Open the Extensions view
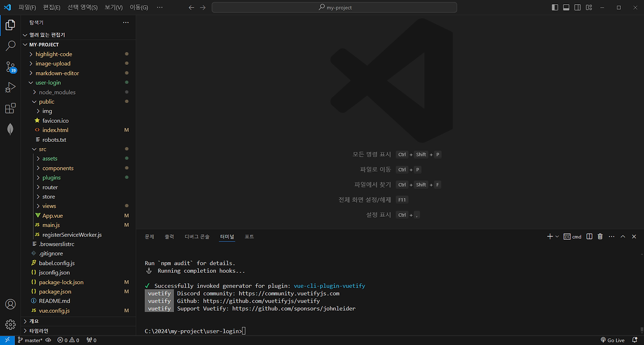Viewport: 644px width, 345px height. tap(10, 109)
